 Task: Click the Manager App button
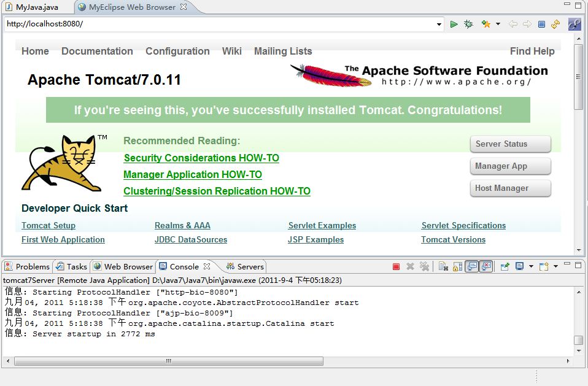pyautogui.click(x=511, y=166)
